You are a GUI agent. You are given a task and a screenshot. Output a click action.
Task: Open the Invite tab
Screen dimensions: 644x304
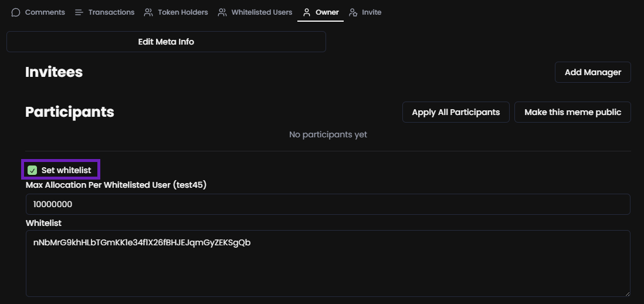371,12
